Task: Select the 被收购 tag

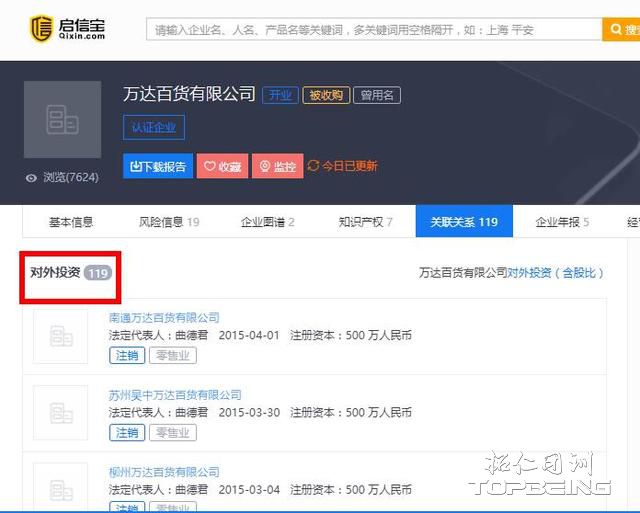Action: point(326,95)
